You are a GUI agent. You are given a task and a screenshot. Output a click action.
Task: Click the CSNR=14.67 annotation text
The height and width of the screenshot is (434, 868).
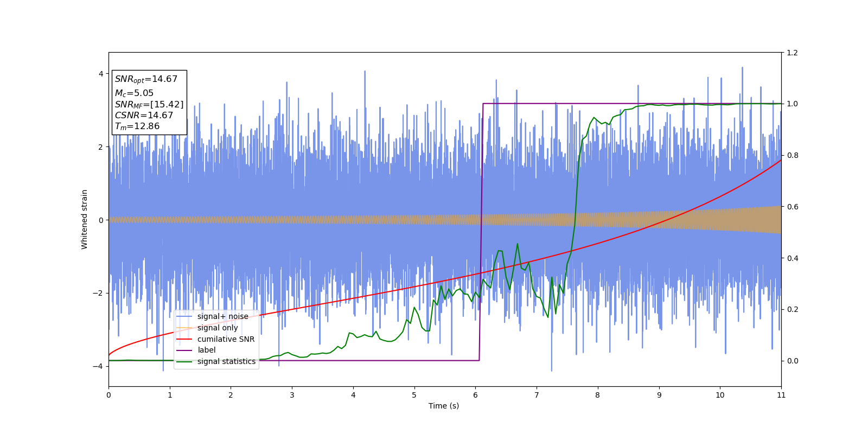pos(144,116)
